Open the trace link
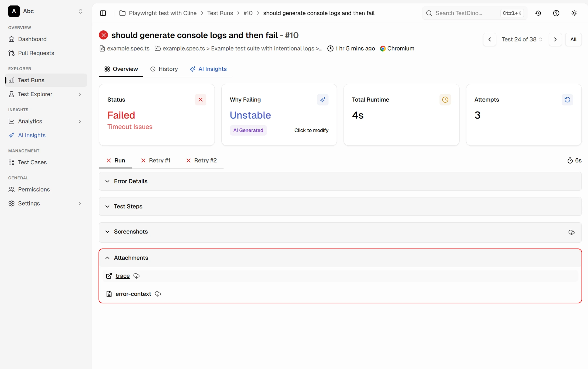The width and height of the screenshot is (588, 369). point(122,276)
